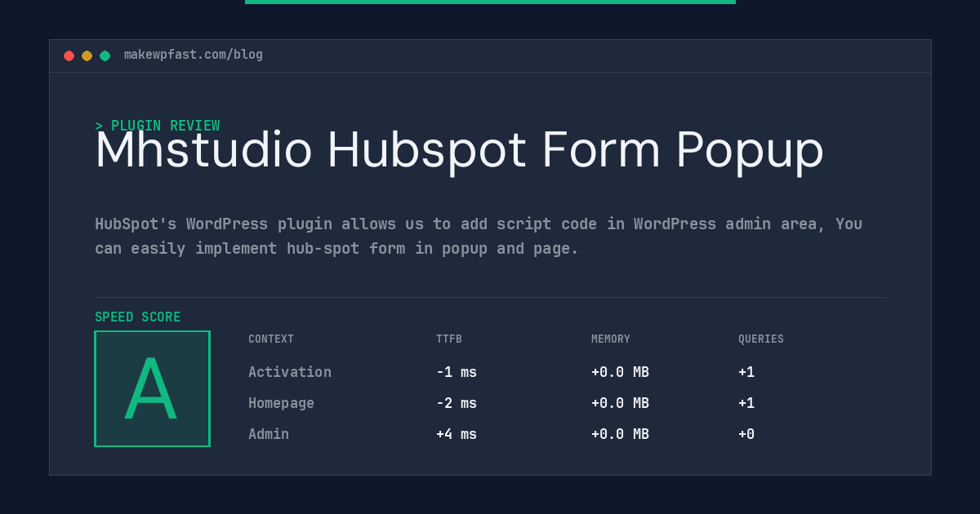Viewport: 980px width, 514px height.
Task: Click the yellow minimize dot
Action: point(87,55)
